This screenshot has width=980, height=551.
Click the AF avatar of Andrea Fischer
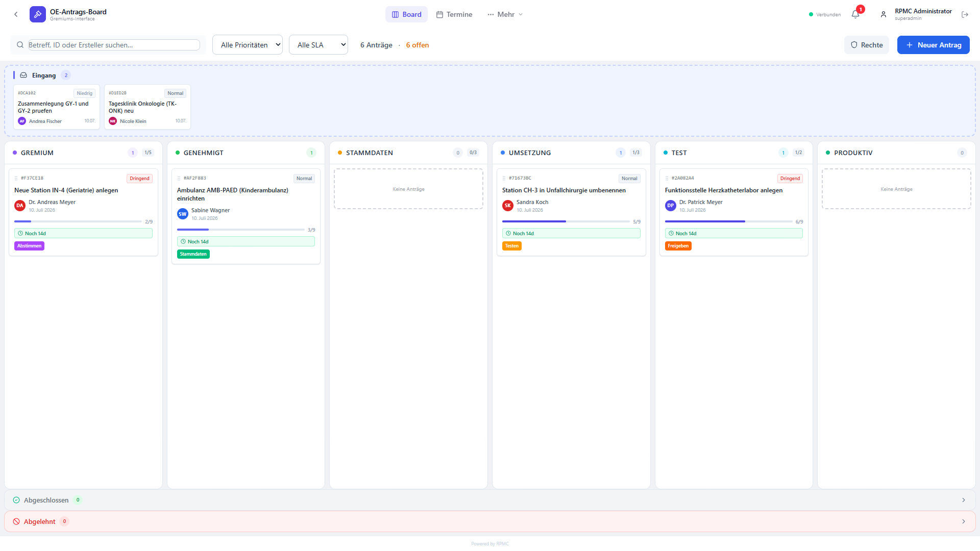tap(22, 121)
